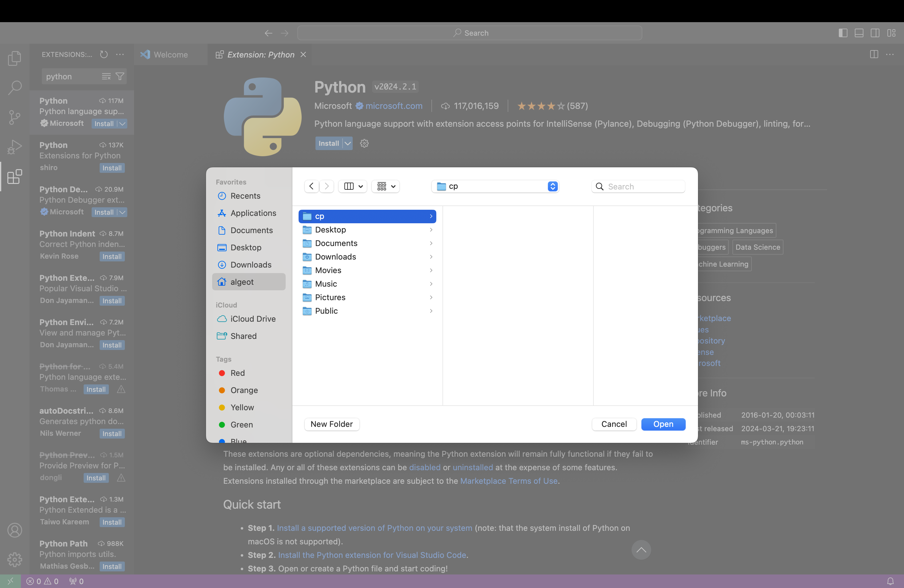Expand the Downloads folder chevron
The image size is (904, 588).
(x=431, y=257)
